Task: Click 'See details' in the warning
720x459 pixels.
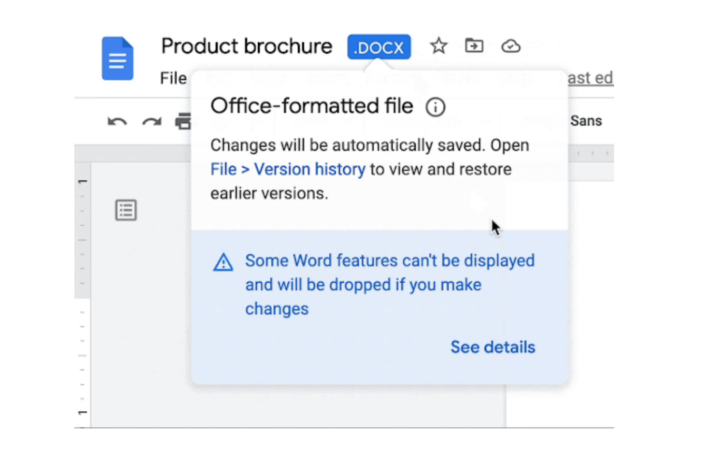Action: click(x=492, y=347)
